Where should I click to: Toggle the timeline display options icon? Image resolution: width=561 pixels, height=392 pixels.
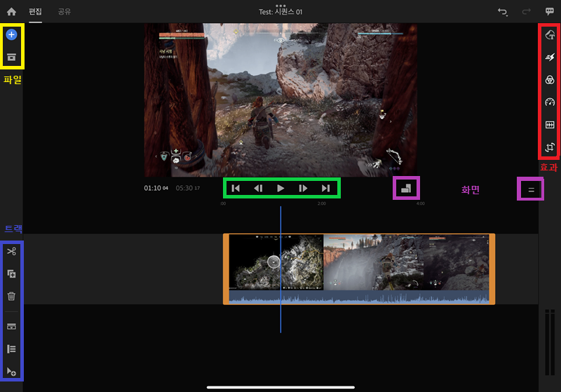531,189
